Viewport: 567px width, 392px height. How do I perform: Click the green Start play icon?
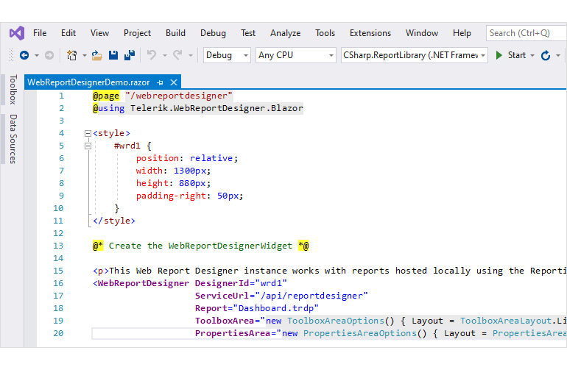(499, 55)
